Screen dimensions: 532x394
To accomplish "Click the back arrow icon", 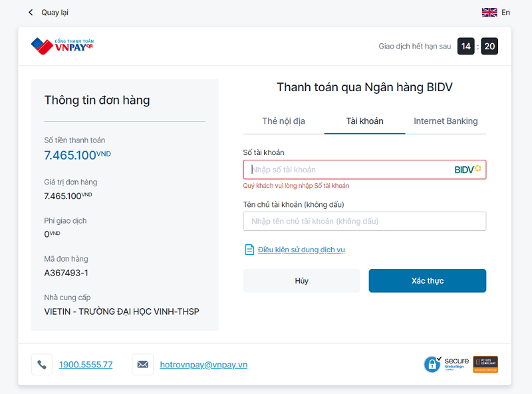I will click(x=31, y=13).
